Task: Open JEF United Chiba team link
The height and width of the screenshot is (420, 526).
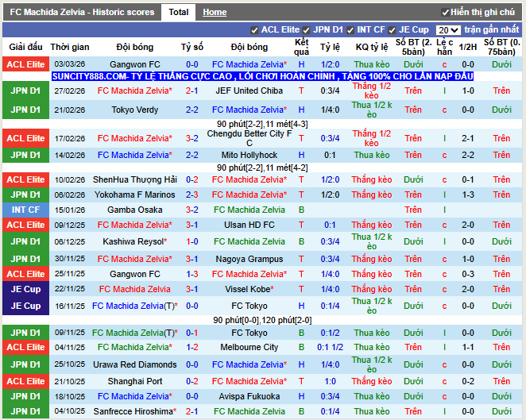Action: 249,91
